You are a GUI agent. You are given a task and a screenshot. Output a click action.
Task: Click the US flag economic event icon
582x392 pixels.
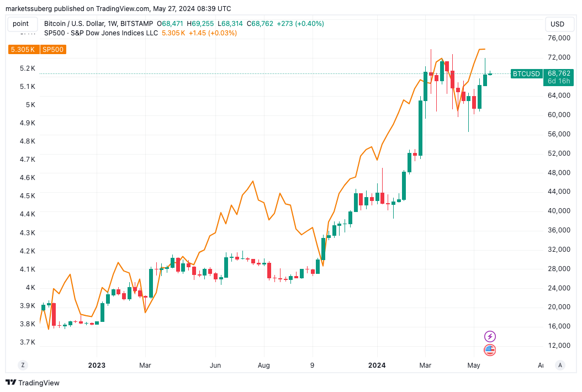click(x=490, y=349)
